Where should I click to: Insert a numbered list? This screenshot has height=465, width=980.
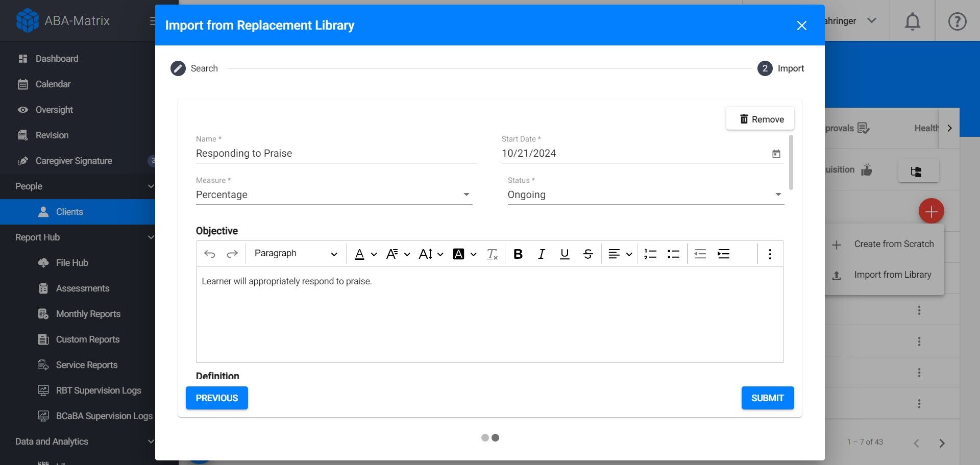pyautogui.click(x=650, y=254)
